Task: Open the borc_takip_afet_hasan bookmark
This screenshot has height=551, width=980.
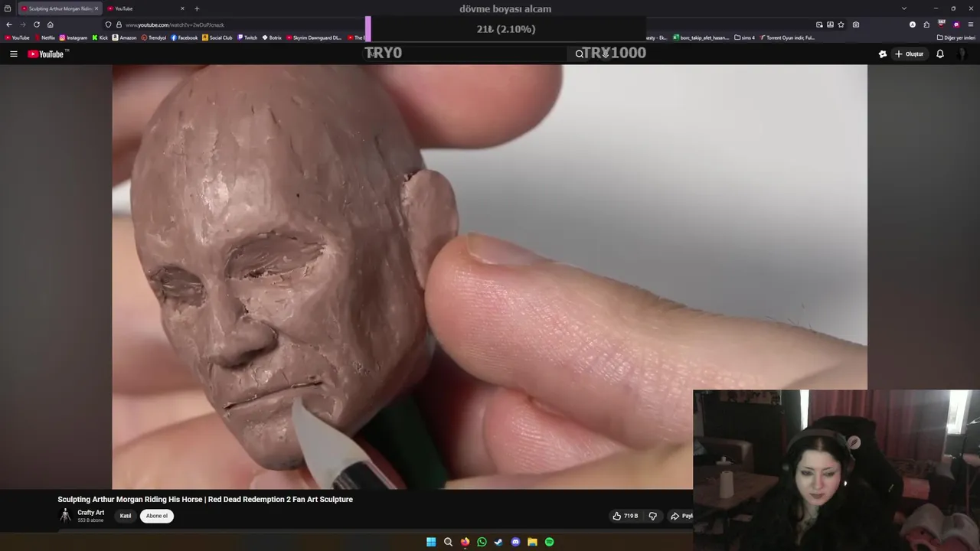Action: pyautogui.click(x=701, y=37)
